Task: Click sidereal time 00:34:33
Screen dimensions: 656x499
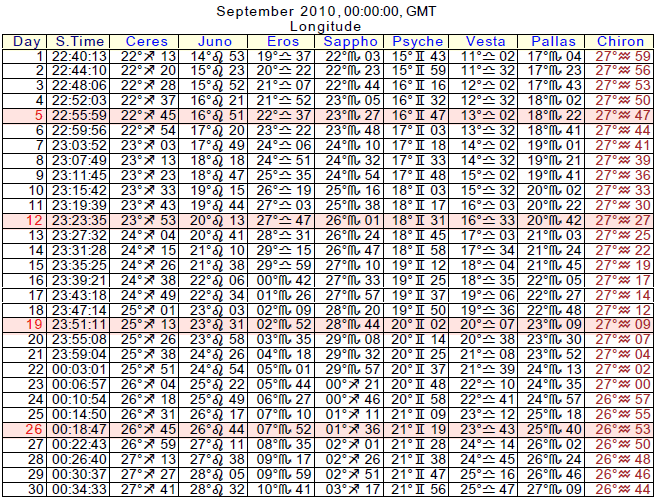Action: 79,489
